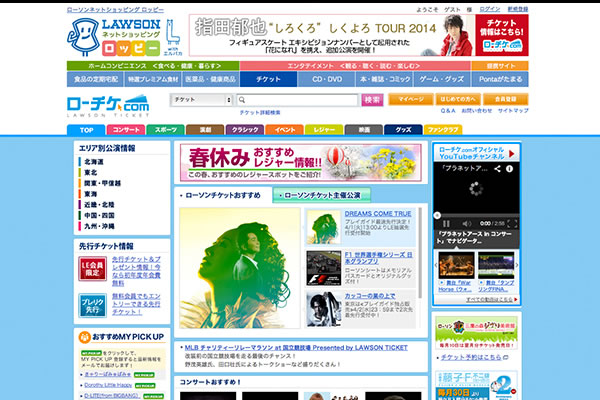The width and height of the screenshot is (600, 400).
Task: Open video in fullscreen
Action: pos(512,224)
